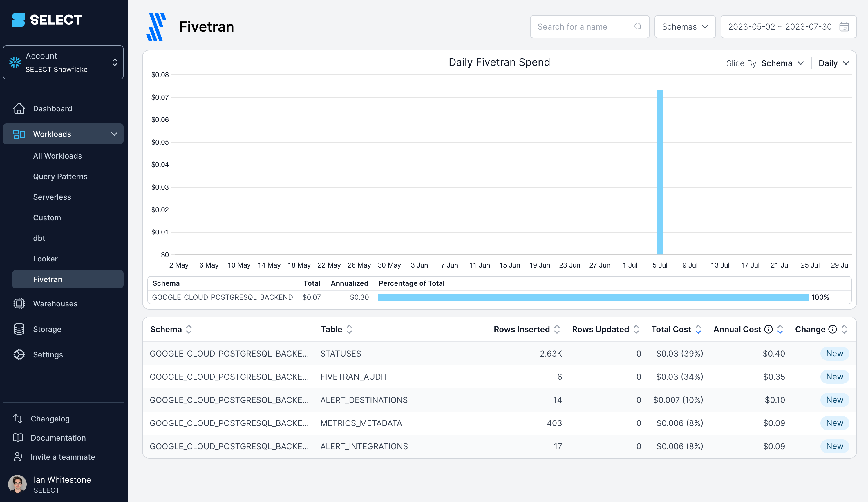Click the New badge in ALERT_INTEGRATIONS row

(835, 446)
